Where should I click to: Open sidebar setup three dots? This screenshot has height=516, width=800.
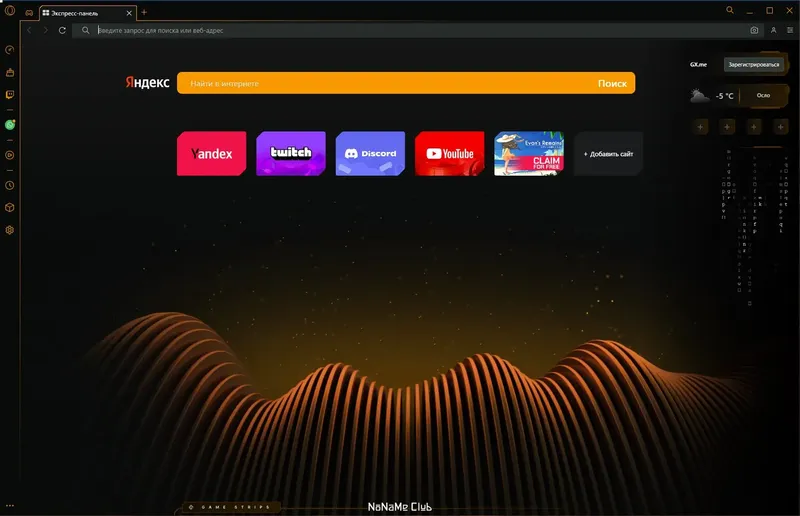10,506
